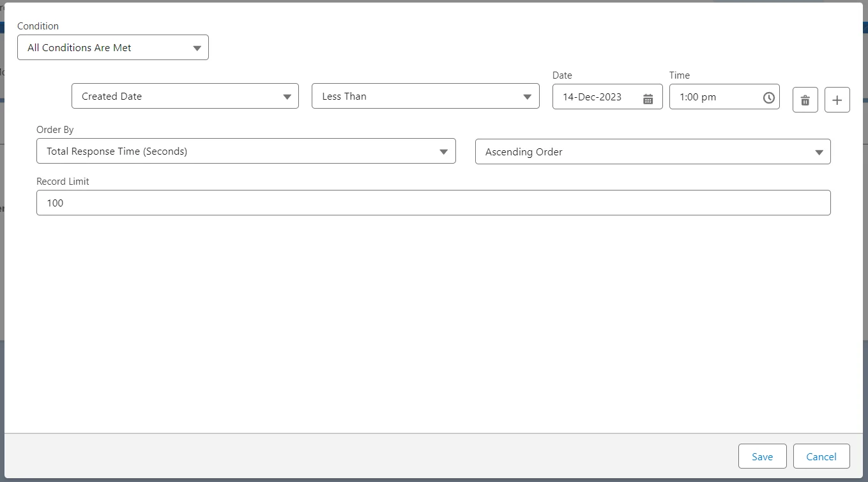Viewport: 868px width, 482px height.
Task: Add a new condition with plus icon
Action: (x=837, y=100)
